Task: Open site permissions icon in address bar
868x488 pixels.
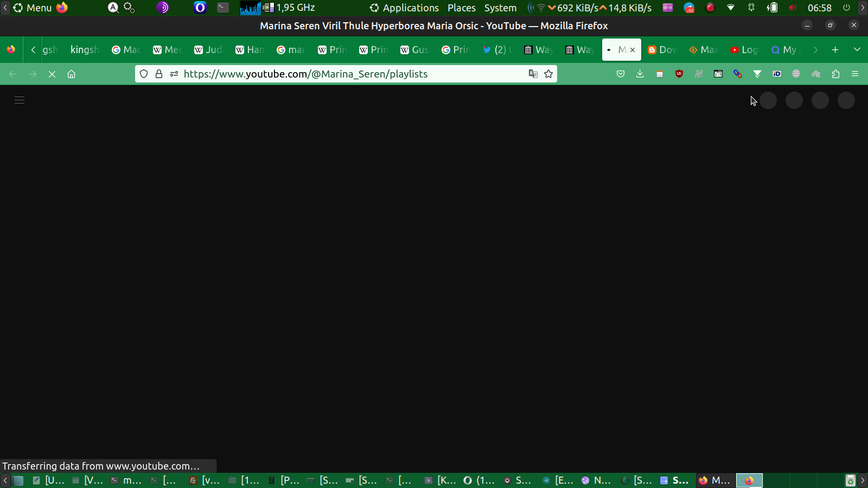Action: (x=174, y=74)
